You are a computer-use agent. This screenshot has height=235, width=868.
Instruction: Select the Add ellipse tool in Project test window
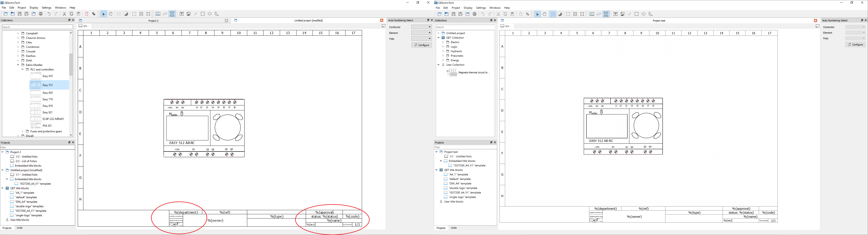click(644, 14)
